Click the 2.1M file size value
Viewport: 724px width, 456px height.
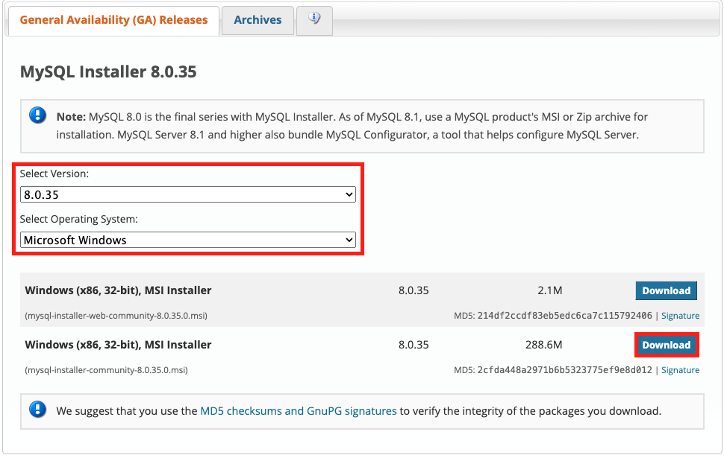coord(550,291)
